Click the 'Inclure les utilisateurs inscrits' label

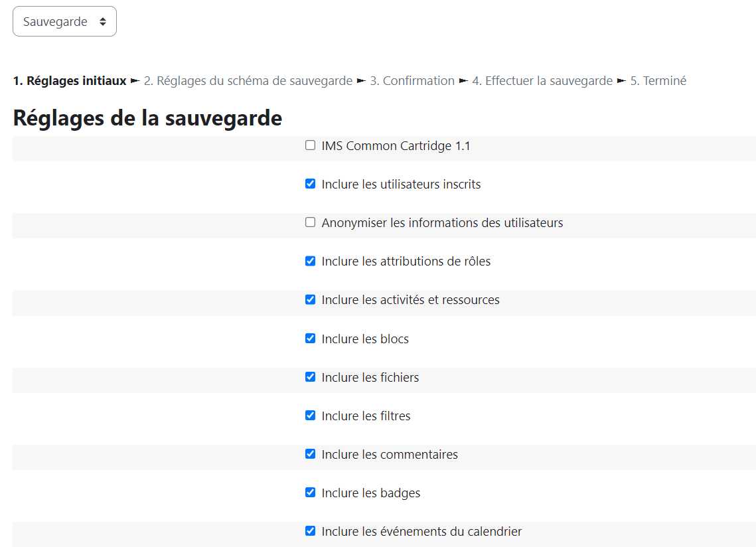point(401,184)
